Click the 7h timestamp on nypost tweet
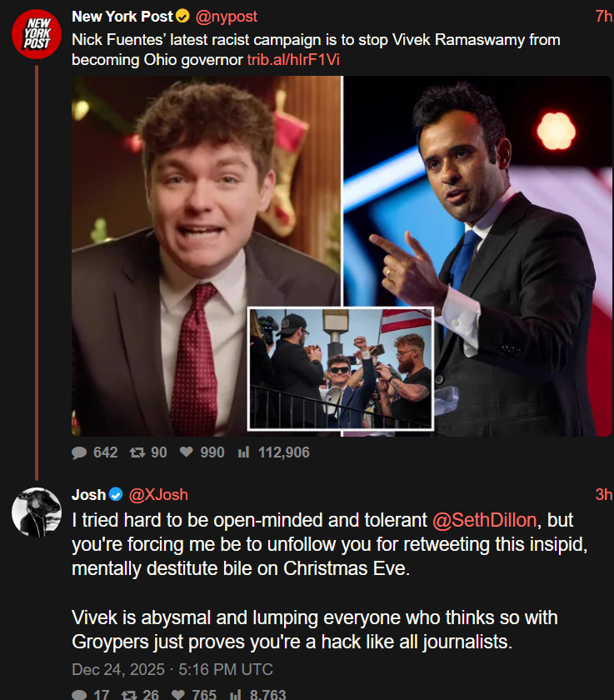Image resolution: width=614 pixels, height=700 pixels. [x=604, y=17]
